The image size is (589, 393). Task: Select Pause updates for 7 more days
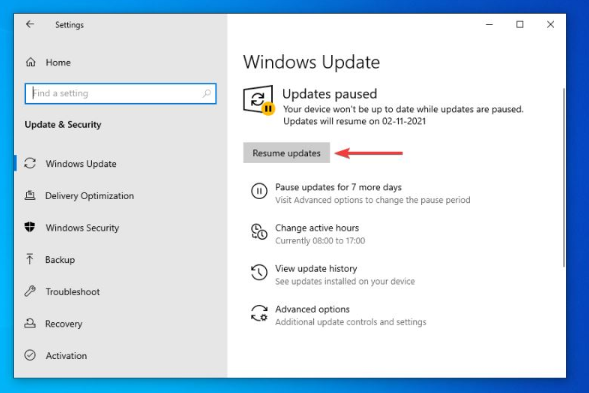[338, 187]
